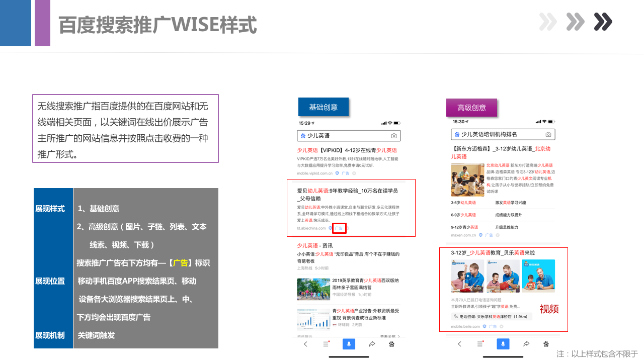Image resolution: width=644 pixels, height=362 pixels.
Task: Click Baidu paw icon in 少儿英语 search box
Action: (x=303, y=136)
